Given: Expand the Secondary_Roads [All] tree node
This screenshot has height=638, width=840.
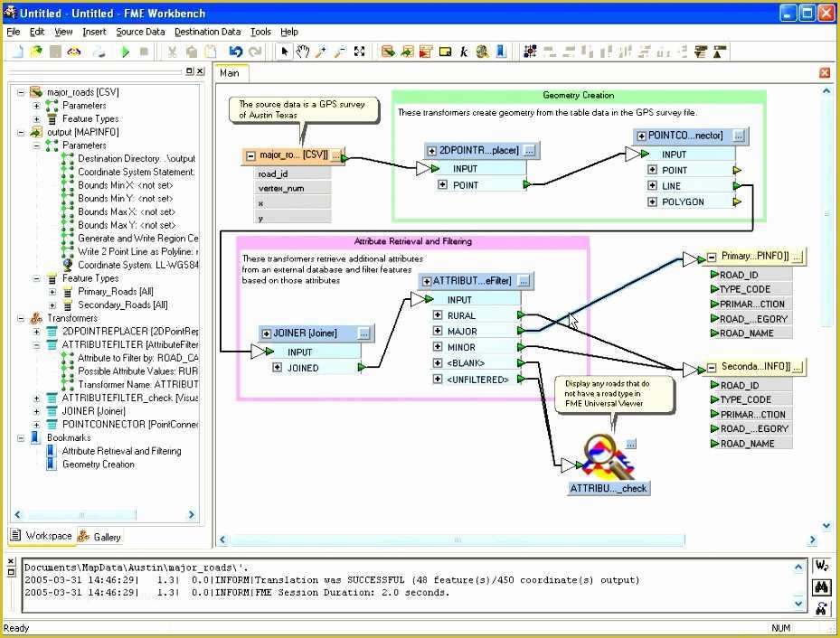Looking at the screenshot, I should point(52,305).
